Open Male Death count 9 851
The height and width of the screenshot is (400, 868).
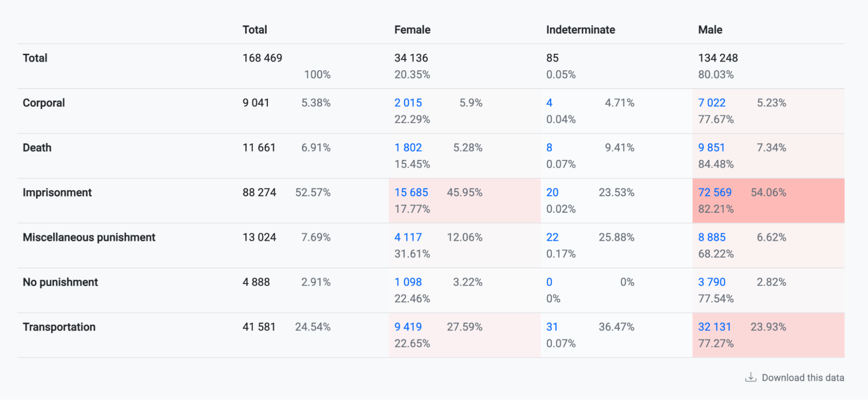click(711, 148)
